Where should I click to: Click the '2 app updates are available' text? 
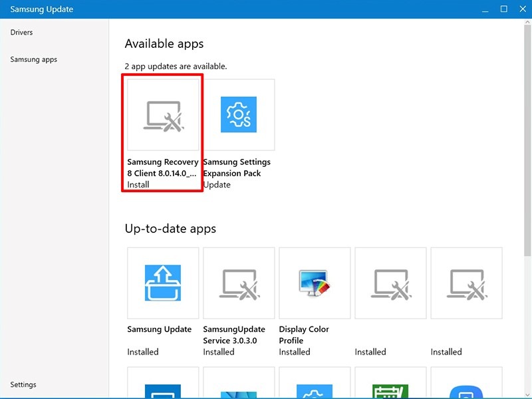(176, 66)
